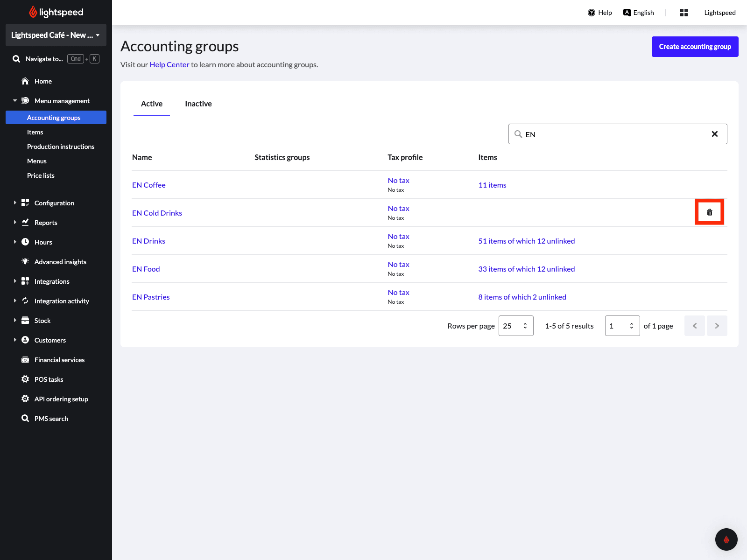Click Create accounting group button

click(694, 47)
